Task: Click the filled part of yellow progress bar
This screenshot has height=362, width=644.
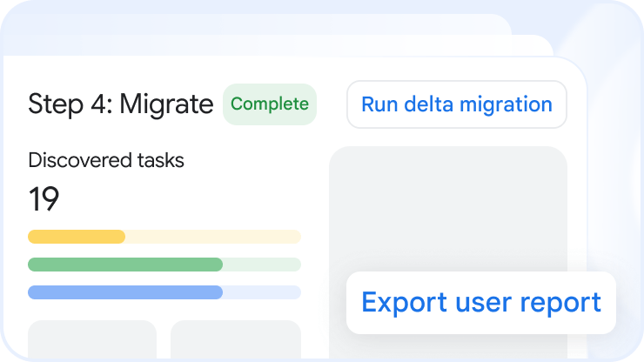Action: coord(77,237)
